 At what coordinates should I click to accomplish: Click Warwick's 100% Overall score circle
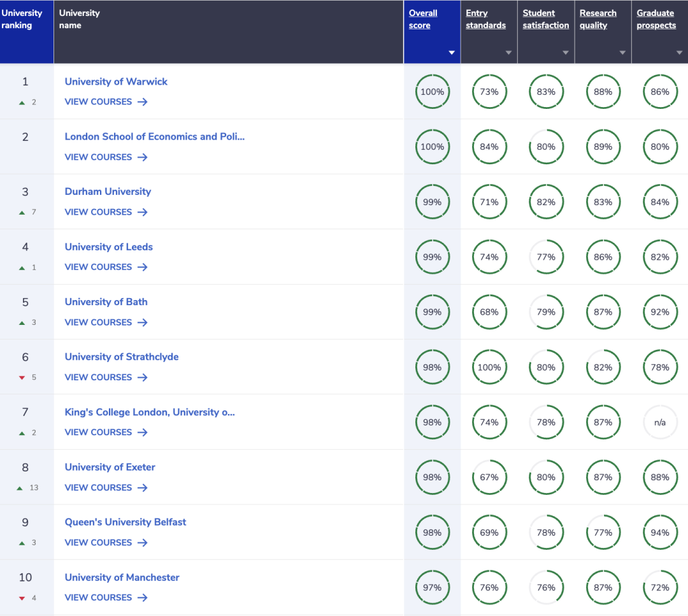coord(432,92)
